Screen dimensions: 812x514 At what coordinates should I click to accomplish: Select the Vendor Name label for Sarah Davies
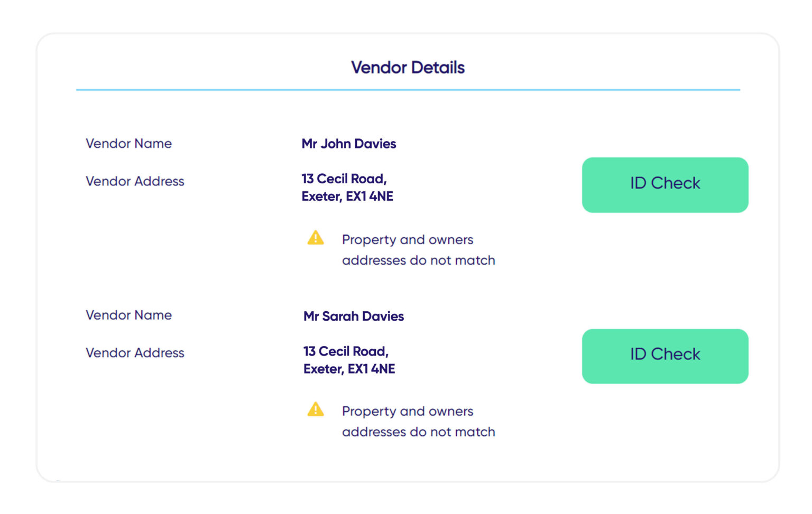tap(128, 315)
